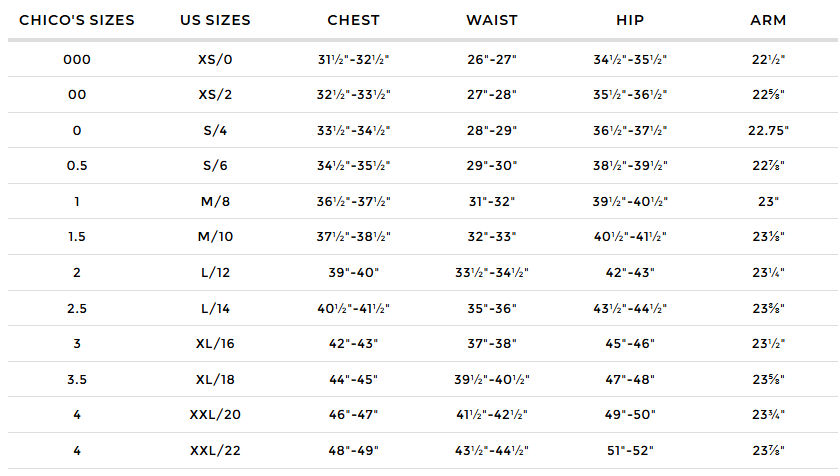840x476 pixels.
Task: Click the XL/18 US size cell
Action: [215, 379]
